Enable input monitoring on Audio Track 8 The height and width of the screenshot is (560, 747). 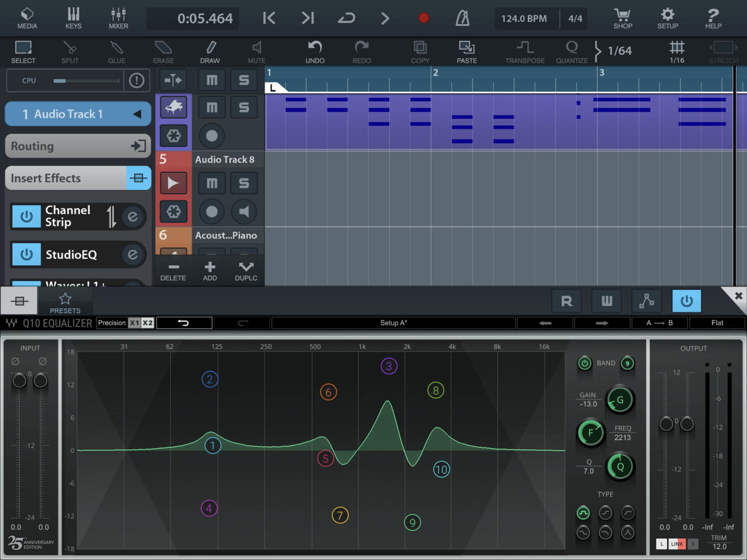pos(244,212)
